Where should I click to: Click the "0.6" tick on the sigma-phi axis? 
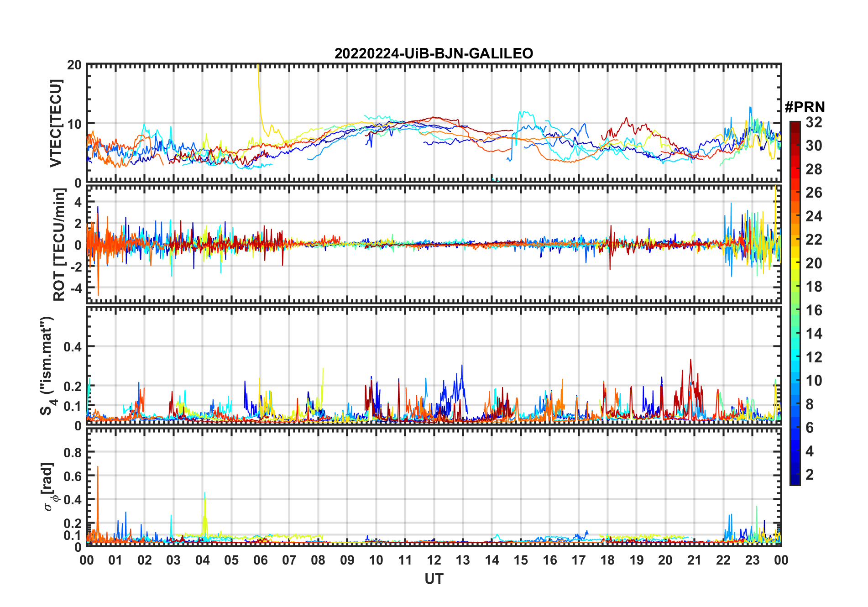[x=73, y=476]
